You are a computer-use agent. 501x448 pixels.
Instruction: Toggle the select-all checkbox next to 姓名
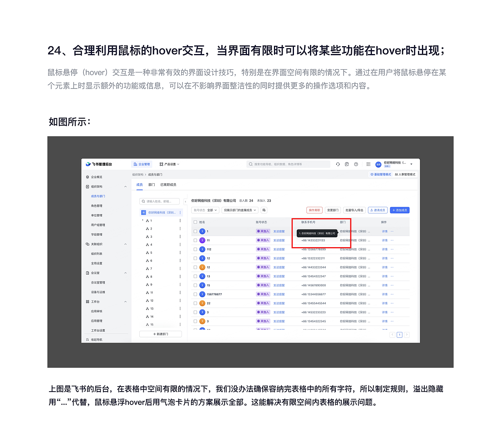(x=195, y=222)
